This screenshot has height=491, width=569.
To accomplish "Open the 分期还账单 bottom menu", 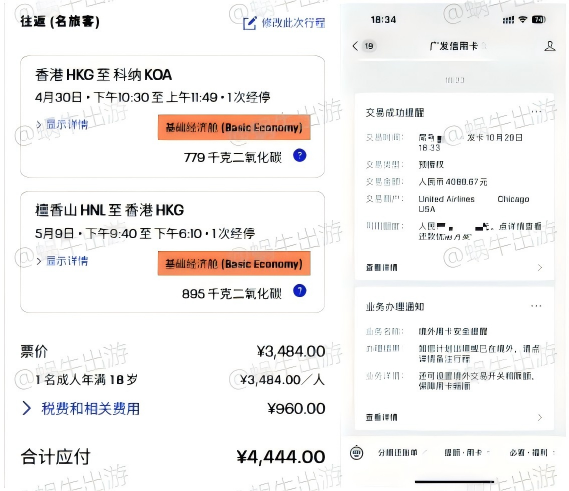I will pos(398,453).
